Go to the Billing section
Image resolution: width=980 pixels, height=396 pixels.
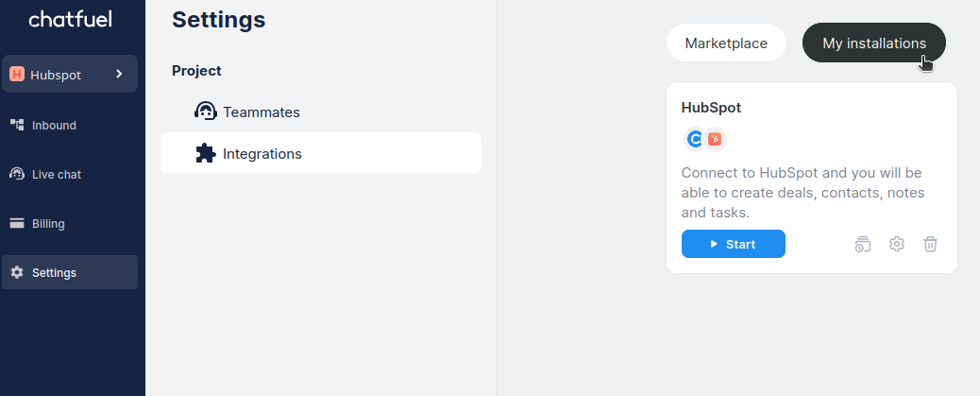coord(48,224)
